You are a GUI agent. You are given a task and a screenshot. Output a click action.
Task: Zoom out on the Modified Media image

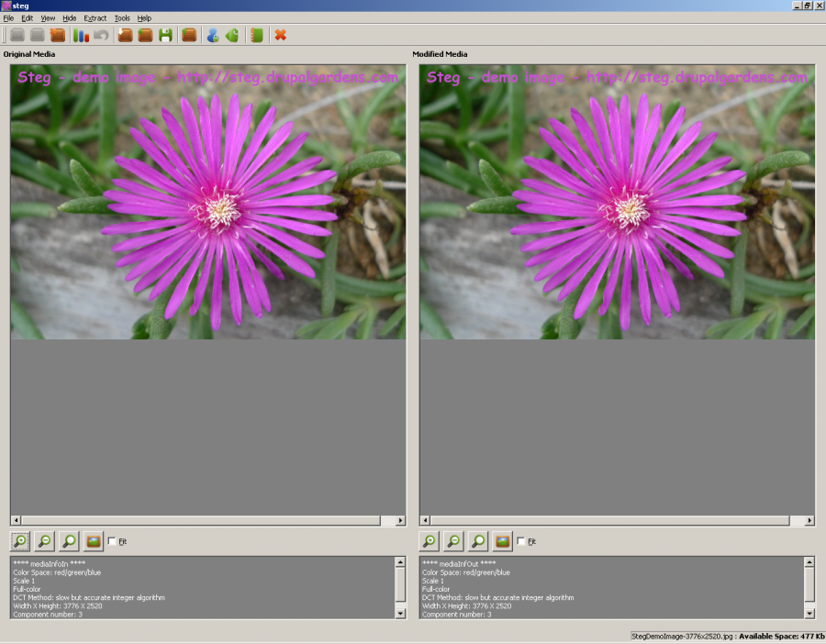pyautogui.click(x=453, y=540)
